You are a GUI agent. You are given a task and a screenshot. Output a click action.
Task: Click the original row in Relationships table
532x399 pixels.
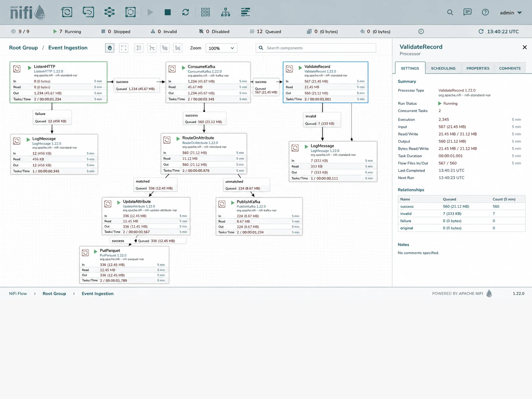click(461, 228)
